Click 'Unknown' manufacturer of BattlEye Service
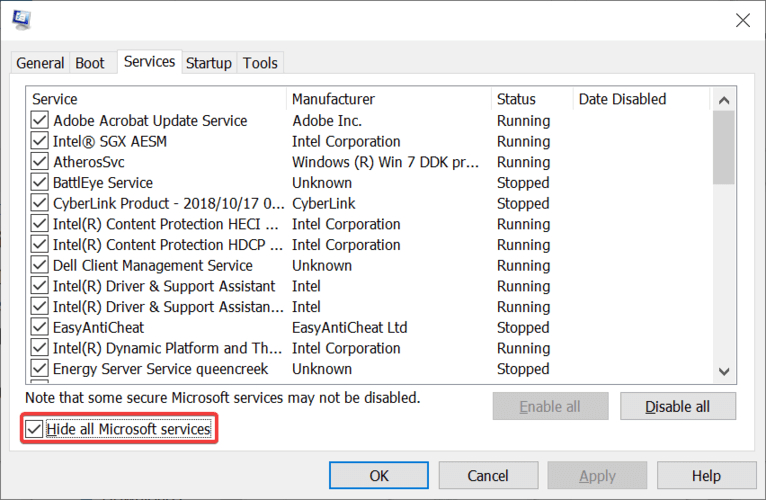 (322, 182)
